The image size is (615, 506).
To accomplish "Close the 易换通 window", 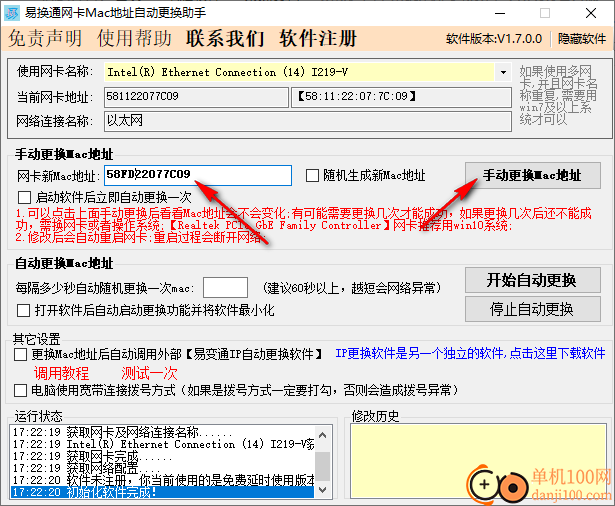I will (x=591, y=13).
